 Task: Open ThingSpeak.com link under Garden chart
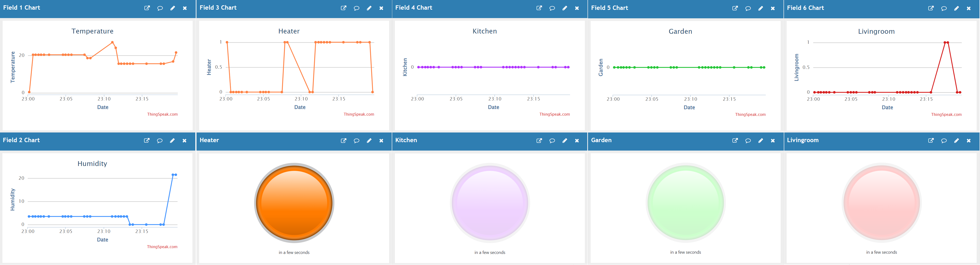point(750,114)
